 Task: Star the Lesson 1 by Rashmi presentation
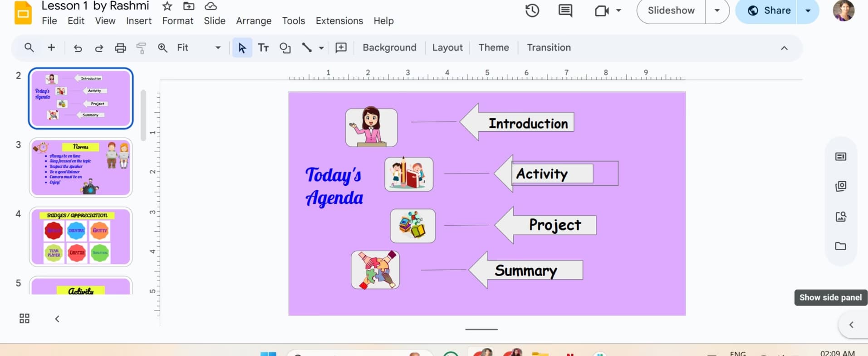coord(167,6)
